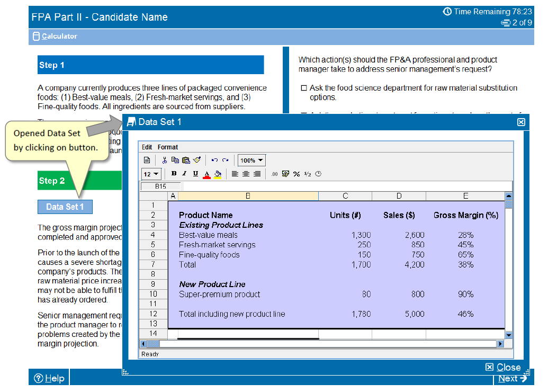Undo the last spreadsheet action
Screen dimensions: 548x392
214,160
